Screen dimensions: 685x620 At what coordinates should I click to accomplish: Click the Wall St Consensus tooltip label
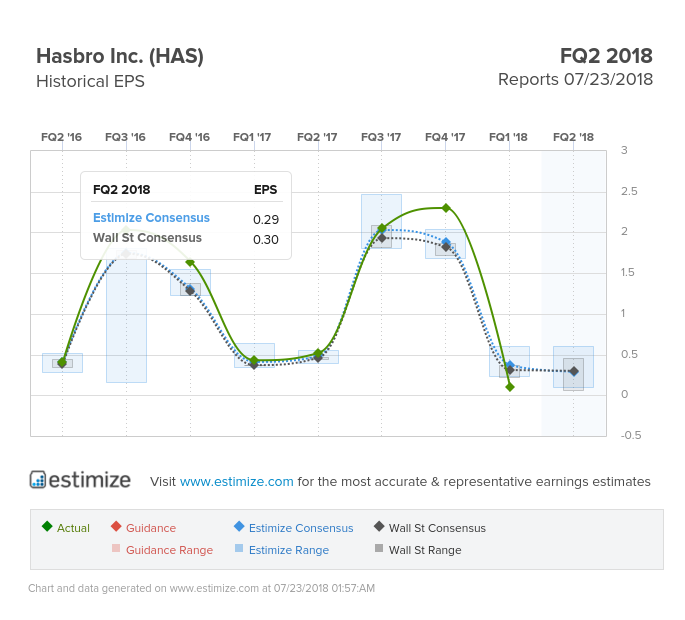pyautogui.click(x=147, y=238)
